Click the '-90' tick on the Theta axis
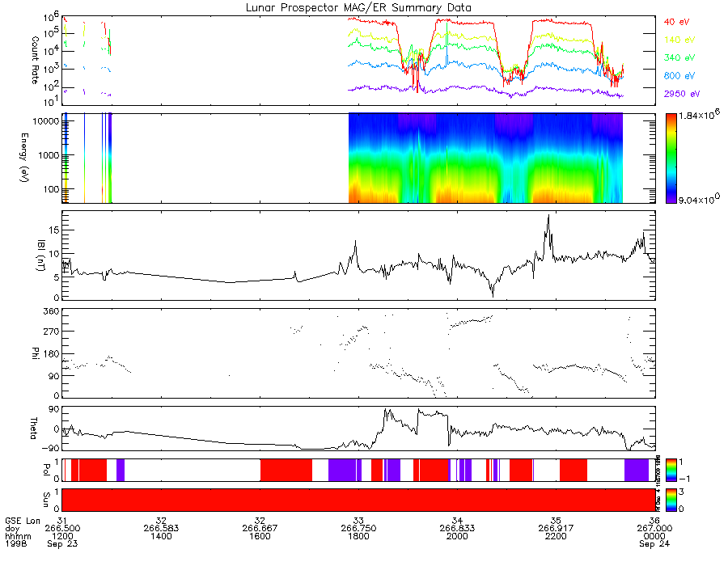The width and height of the screenshot is (728, 566). pos(51,449)
